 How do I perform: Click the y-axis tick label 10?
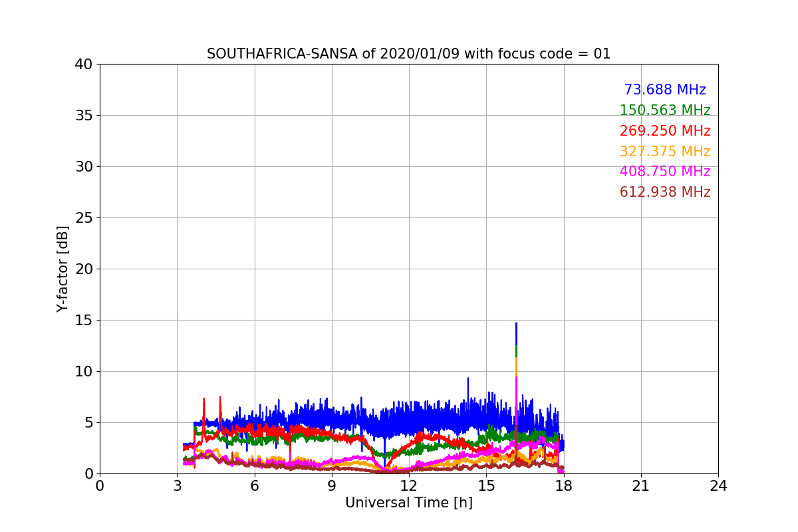tap(84, 372)
